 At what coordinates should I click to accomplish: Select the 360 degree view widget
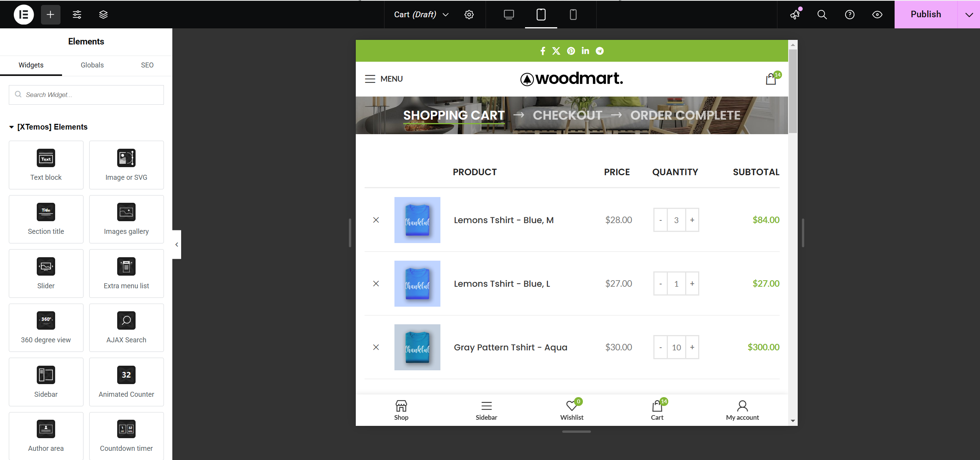click(x=46, y=328)
